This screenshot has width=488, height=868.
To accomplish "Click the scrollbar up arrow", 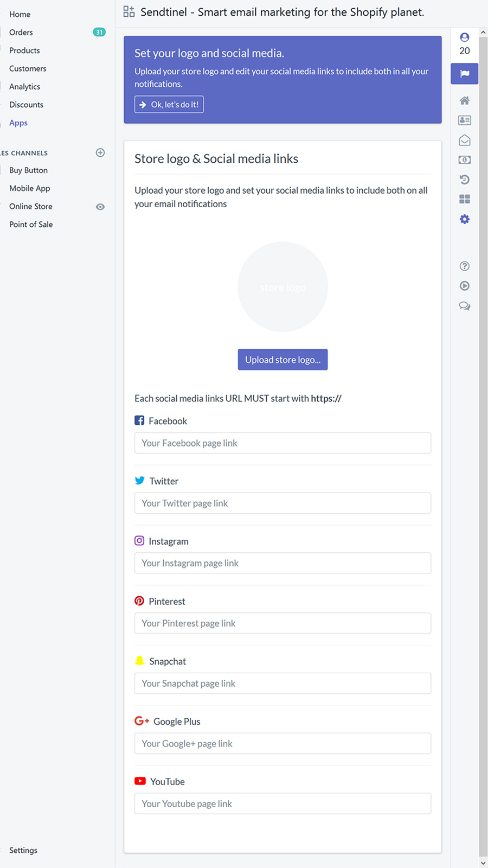I will [483, 33].
